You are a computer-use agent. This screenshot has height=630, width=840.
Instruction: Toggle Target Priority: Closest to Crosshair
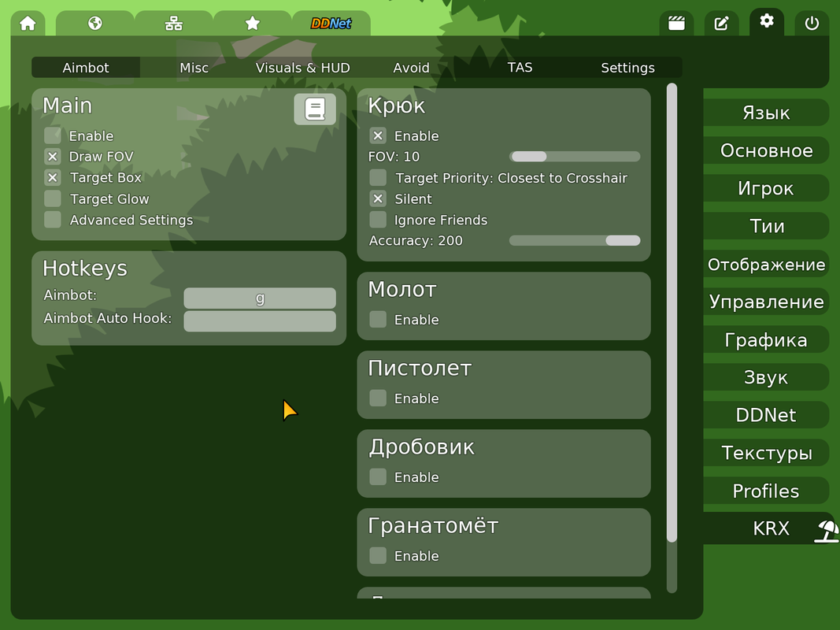tap(378, 177)
